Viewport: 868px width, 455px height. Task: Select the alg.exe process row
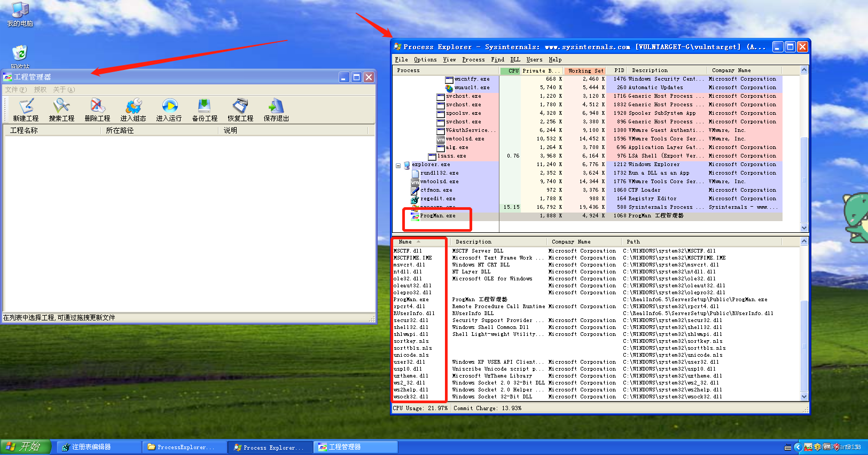[x=588, y=147]
